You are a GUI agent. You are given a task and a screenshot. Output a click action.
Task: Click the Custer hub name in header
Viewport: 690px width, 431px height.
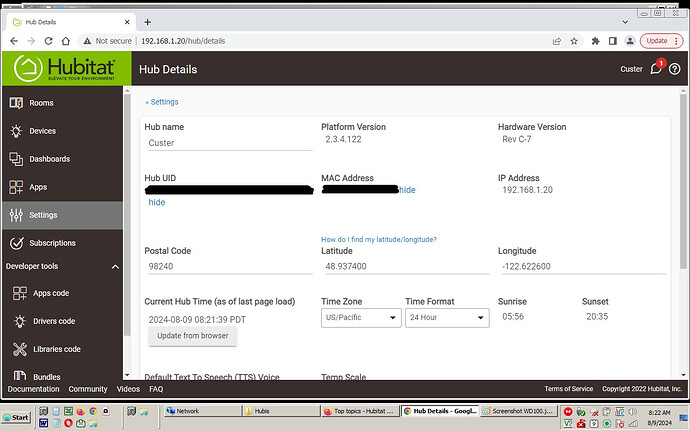tap(631, 69)
